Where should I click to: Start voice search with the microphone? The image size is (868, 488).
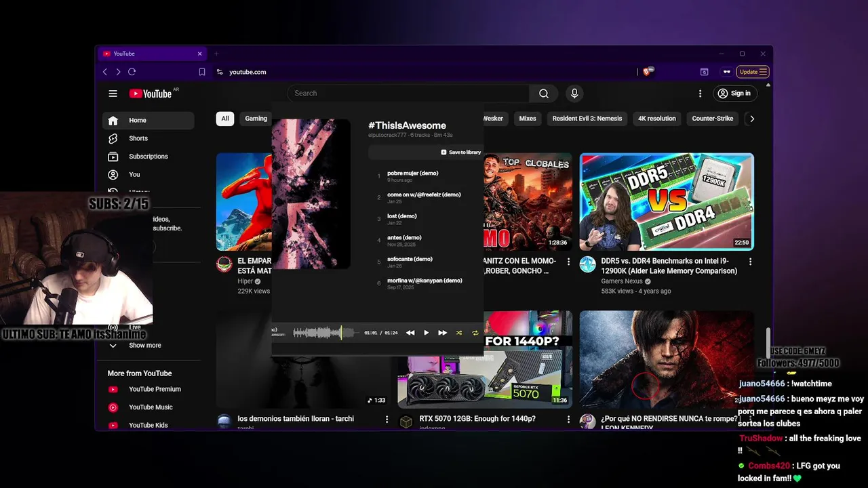[x=574, y=94]
